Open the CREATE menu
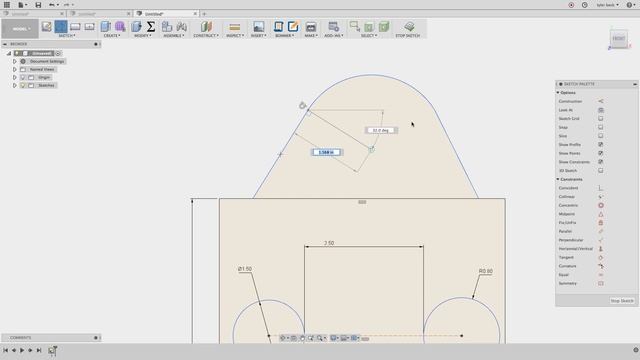The width and height of the screenshot is (640, 360). [x=112, y=36]
